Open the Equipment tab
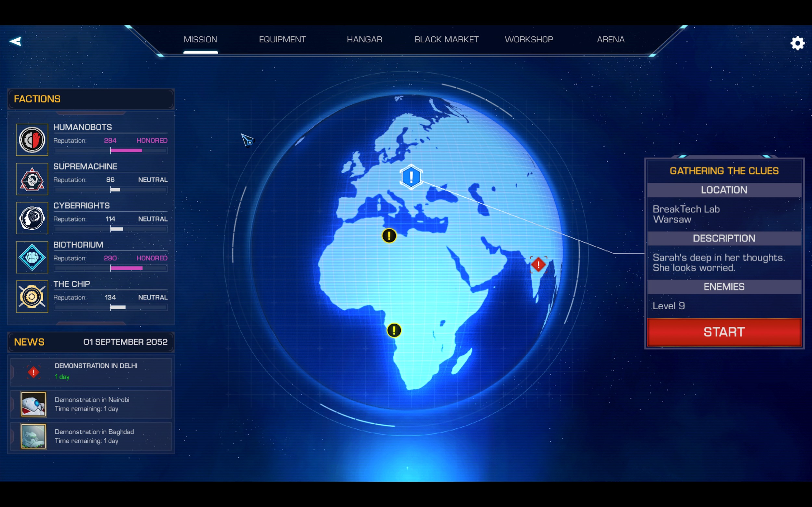The width and height of the screenshot is (812, 507). pyautogui.click(x=282, y=40)
